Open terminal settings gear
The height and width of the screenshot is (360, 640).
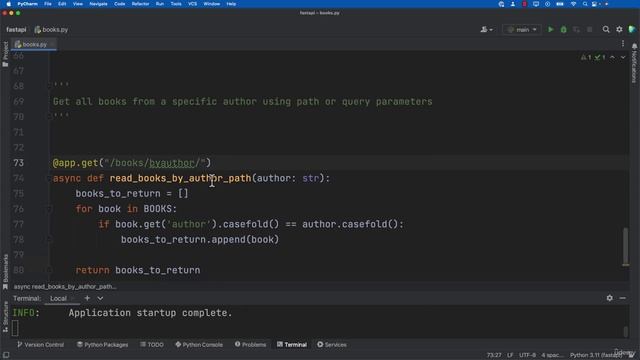tap(609, 298)
